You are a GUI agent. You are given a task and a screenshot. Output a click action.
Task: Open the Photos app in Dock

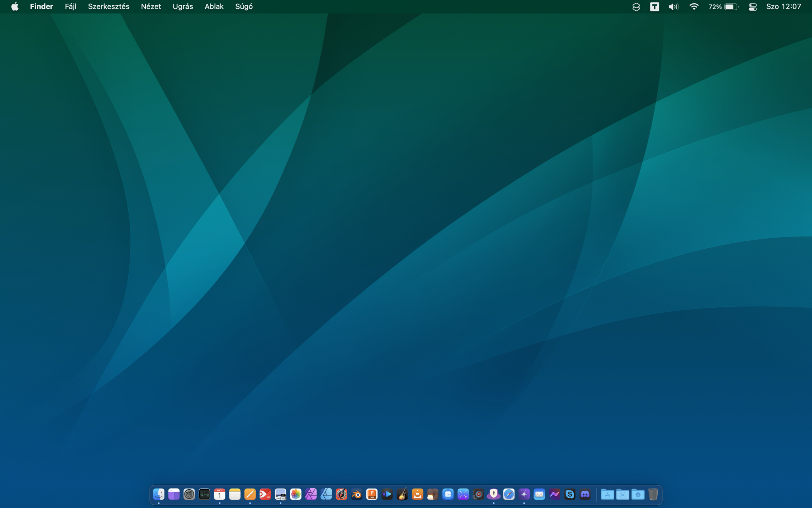(296, 494)
